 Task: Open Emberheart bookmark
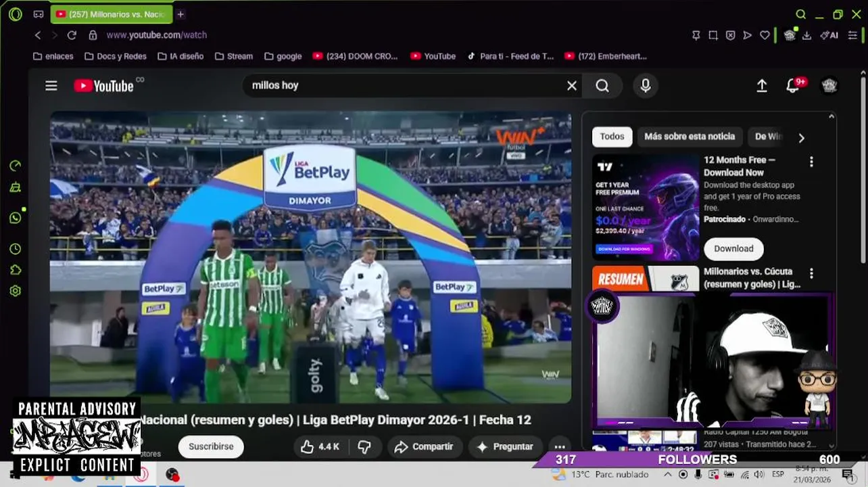[606, 56]
